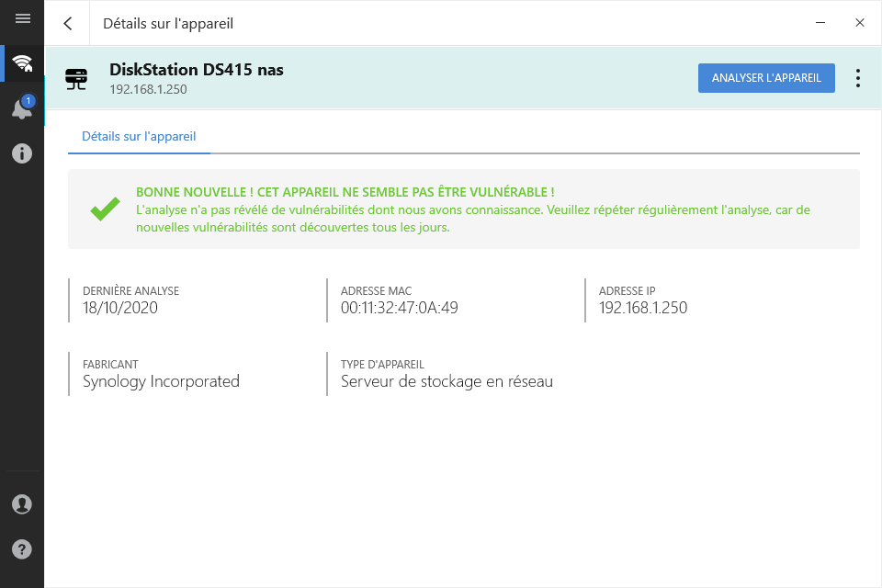Click the Serveur de stockage en réseau value
Image resolution: width=882 pixels, height=588 pixels.
447,381
